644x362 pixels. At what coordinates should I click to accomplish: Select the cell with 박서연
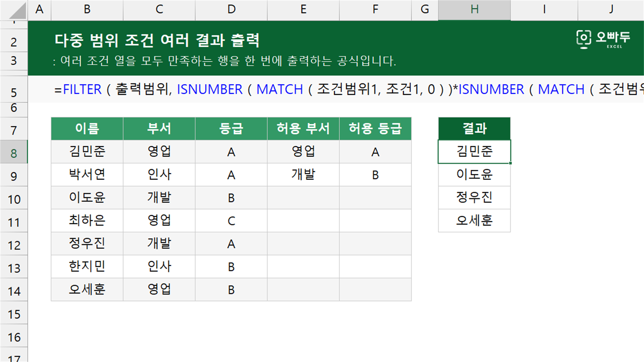(x=87, y=175)
